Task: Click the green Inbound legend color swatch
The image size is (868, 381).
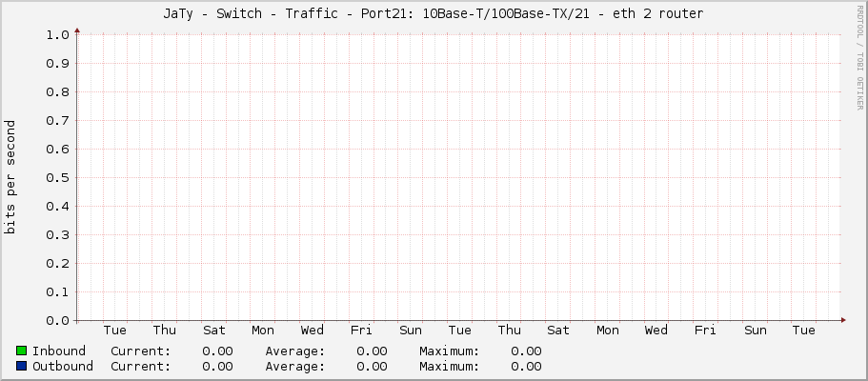Action: pos(22,351)
